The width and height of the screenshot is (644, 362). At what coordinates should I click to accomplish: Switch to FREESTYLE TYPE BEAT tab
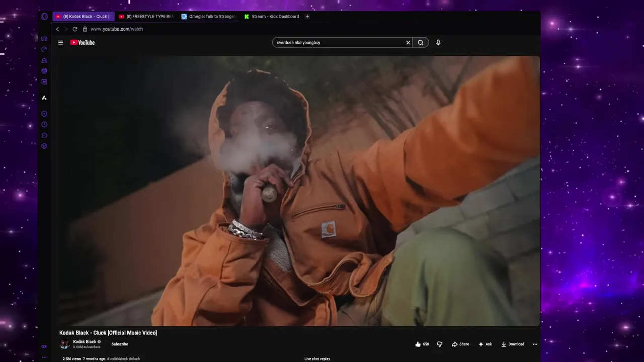coord(146,17)
